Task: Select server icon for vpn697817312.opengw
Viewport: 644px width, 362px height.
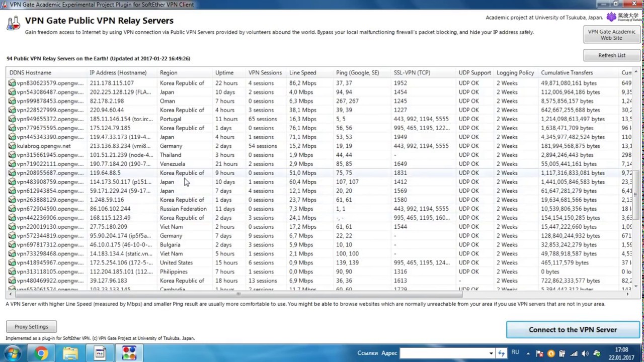Action: [x=12, y=245]
